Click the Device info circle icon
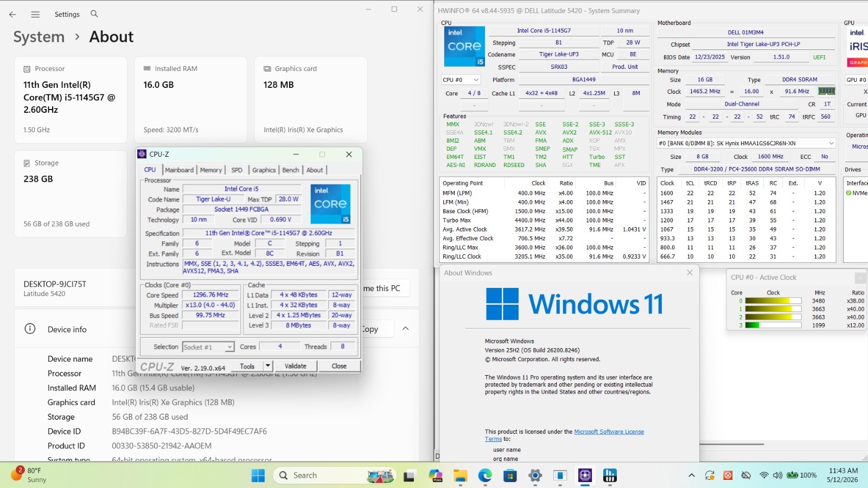Screen dimensions: 868x488 pos(30,329)
